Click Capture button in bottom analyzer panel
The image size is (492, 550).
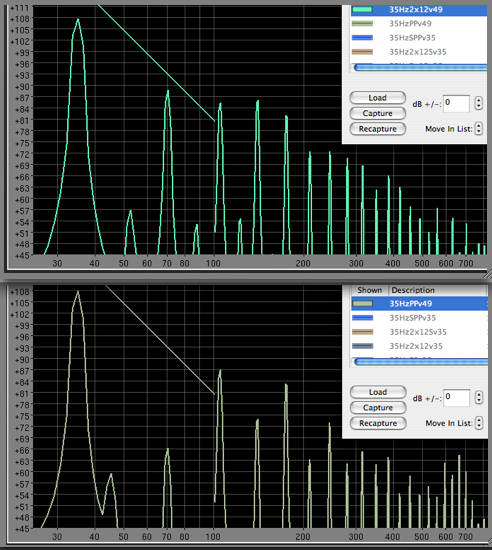coord(378,408)
